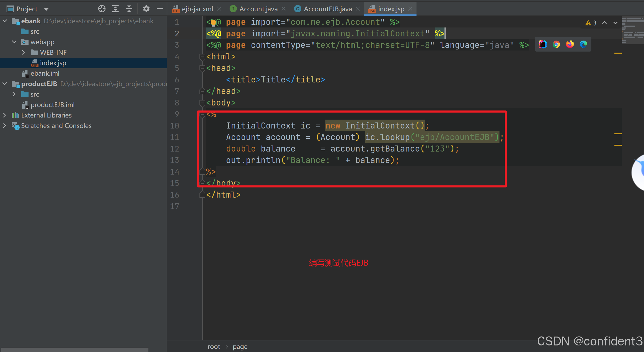Image resolution: width=644 pixels, height=352 pixels.
Task: Switch to the ejb-jar.xml tab
Action: click(x=197, y=9)
